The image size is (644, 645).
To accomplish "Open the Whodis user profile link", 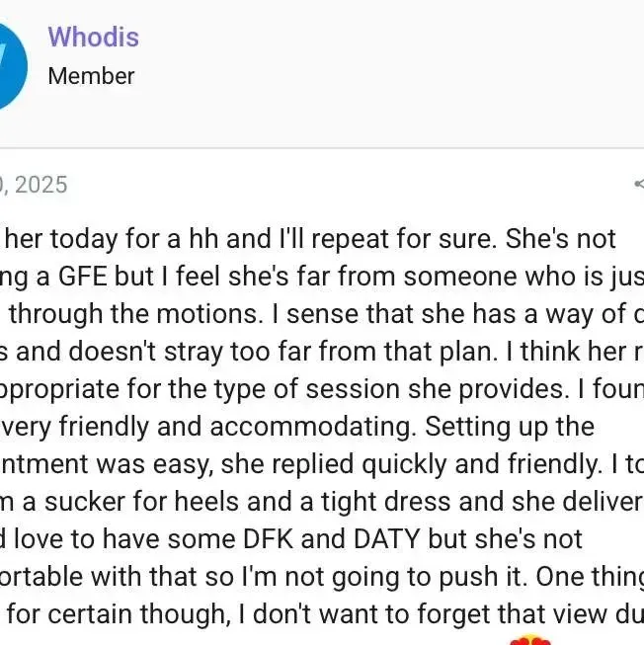I will [x=94, y=37].
